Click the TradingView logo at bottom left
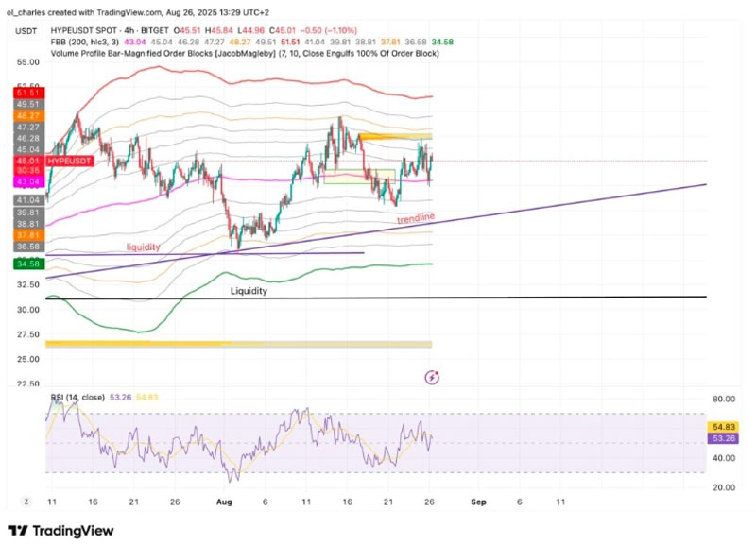756x545 pixels. 60,531
